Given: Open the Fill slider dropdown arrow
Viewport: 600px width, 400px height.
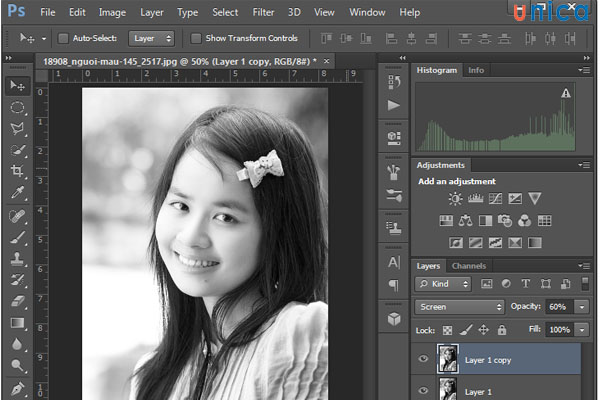Looking at the screenshot, I should (x=582, y=330).
